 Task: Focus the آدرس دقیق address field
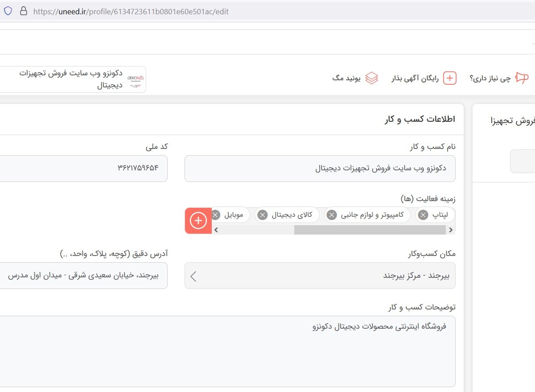click(x=83, y=276)
